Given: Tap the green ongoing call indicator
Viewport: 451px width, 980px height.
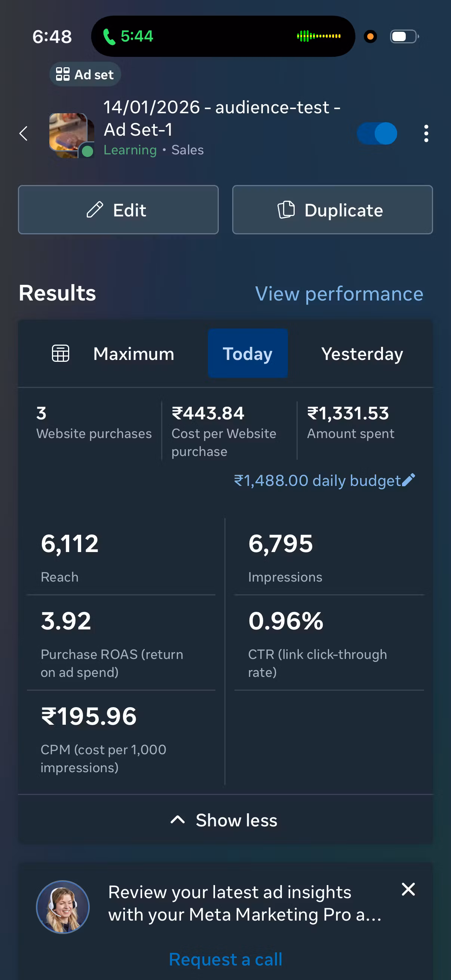Looking at the screenshot, I should coord(128,37).
